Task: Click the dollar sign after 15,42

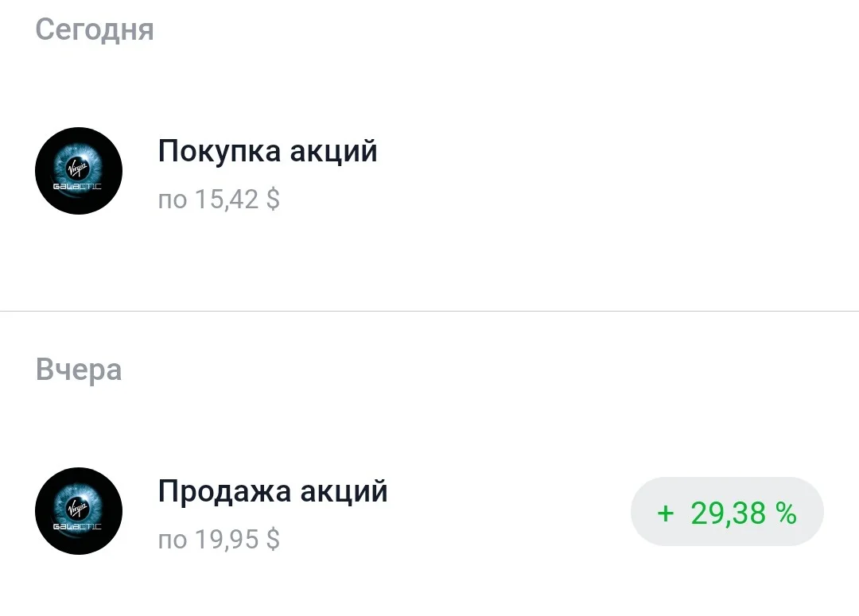Action: click(273, 200)
